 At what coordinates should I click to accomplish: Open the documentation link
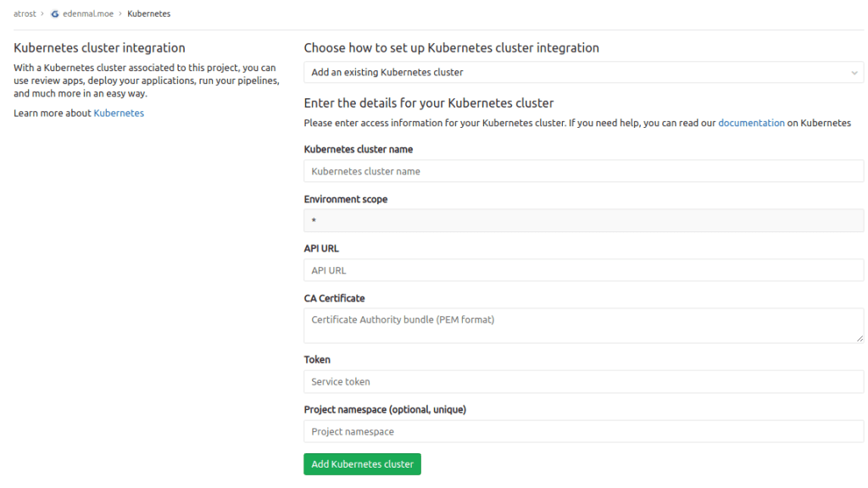751,122
